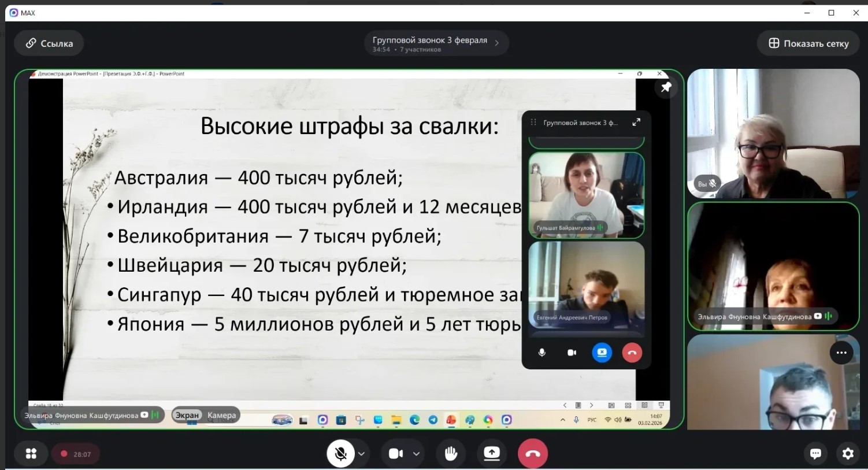This screenshot has width=868, height=470.
Task: Open the apps grid icon at bottom left
Action: (x=31, y=454)
